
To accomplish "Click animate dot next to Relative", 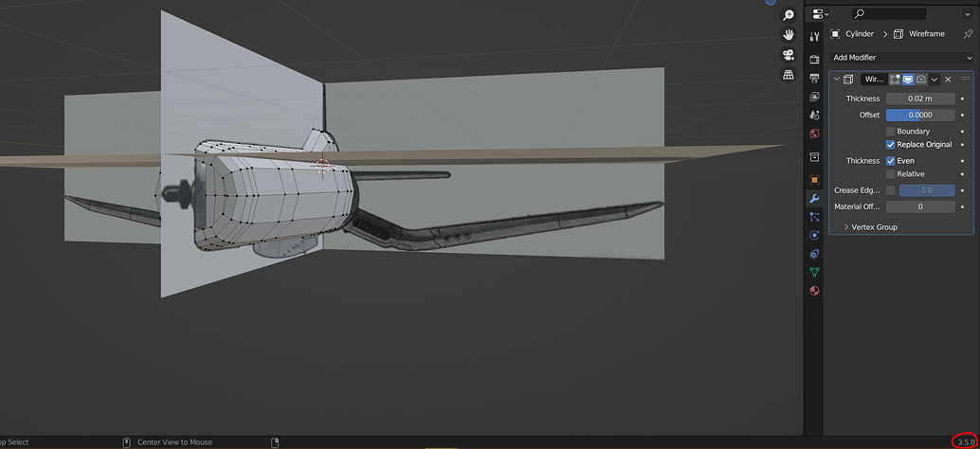I will coord(963,173).
